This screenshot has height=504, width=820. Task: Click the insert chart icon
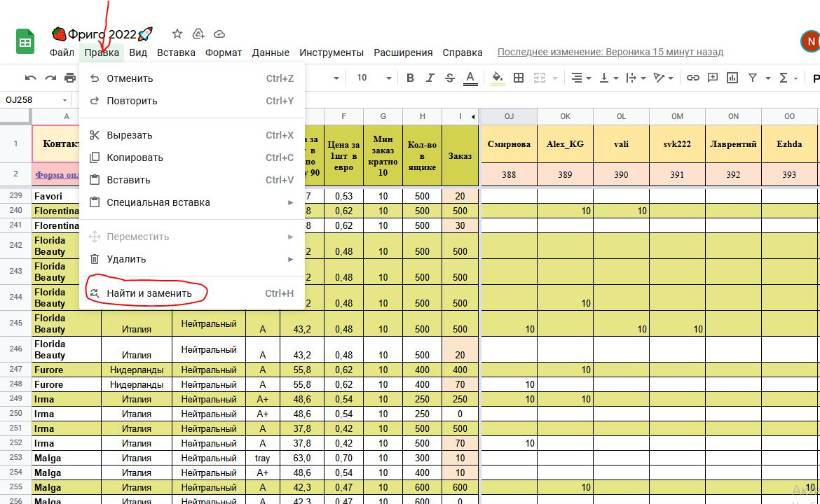point(732,78)
